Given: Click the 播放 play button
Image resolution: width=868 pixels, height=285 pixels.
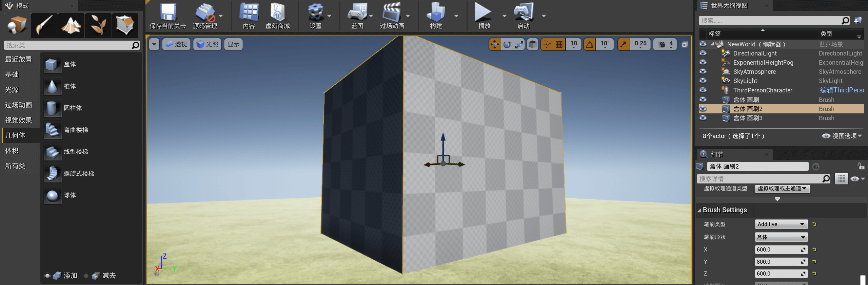Looking at the screenshot, I should [484, 16].
